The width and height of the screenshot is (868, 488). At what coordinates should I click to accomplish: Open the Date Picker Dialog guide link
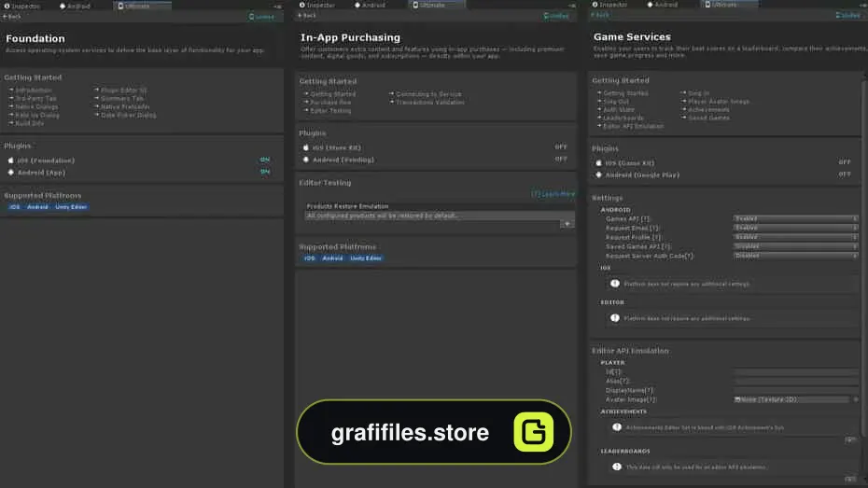tap(129, 115)
